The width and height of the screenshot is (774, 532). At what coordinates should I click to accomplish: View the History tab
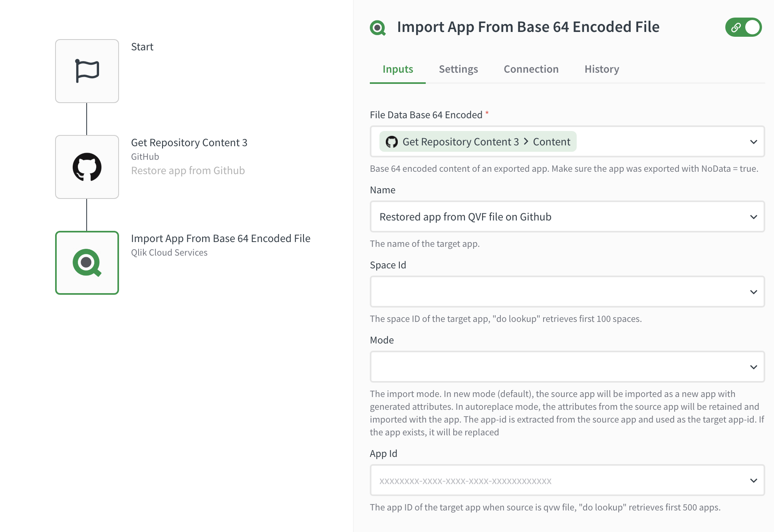tap(601, 69)
